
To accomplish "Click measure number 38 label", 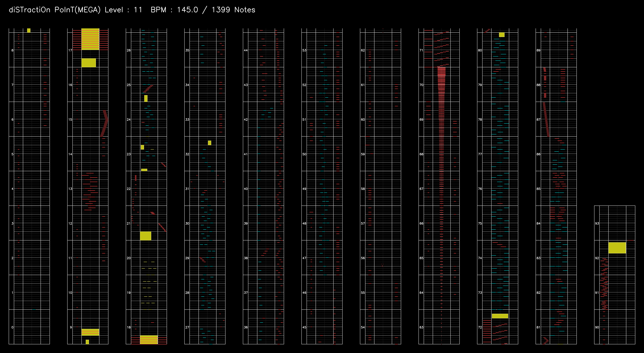I will coord(246,258).
